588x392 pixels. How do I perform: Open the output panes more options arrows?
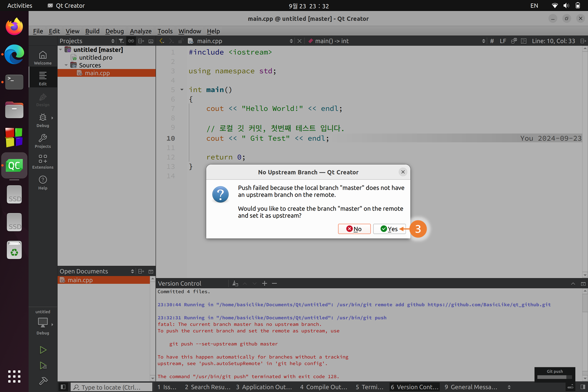click(509, 387)
